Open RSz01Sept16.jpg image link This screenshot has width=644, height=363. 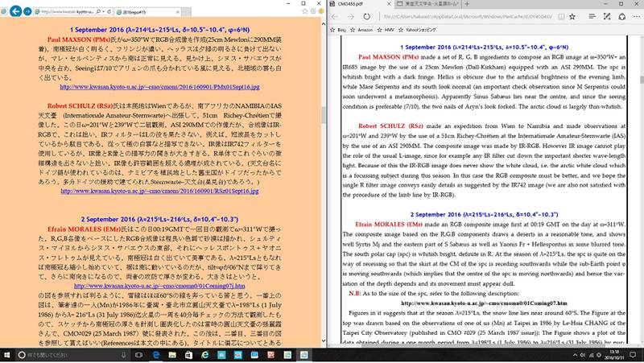[x=159, y=192]
